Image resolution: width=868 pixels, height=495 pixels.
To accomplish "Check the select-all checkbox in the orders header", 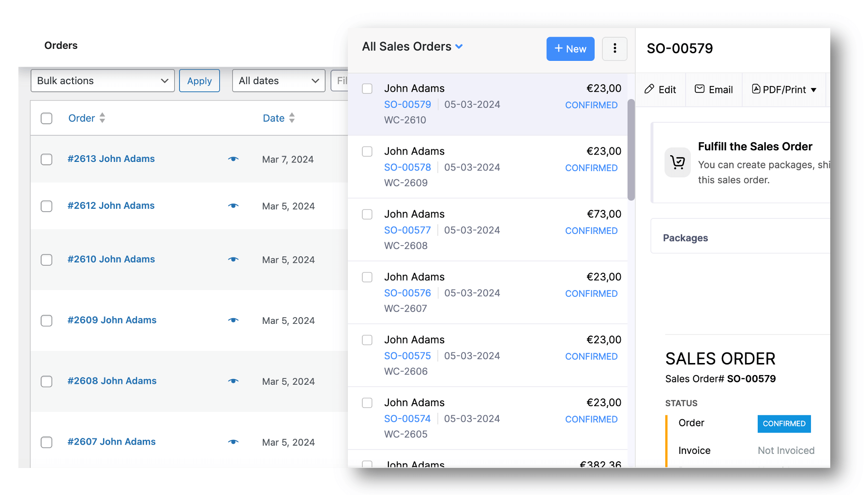I will click(46, 118).
